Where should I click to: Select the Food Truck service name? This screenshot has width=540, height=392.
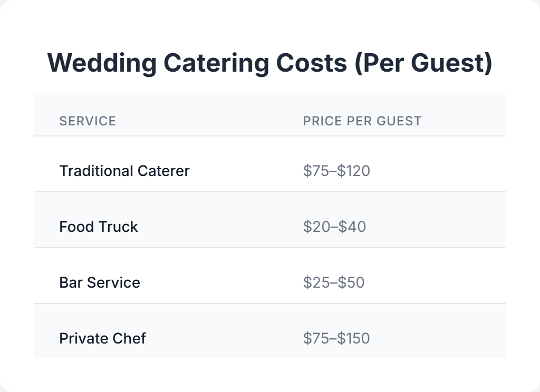click(x=99, y=227)
